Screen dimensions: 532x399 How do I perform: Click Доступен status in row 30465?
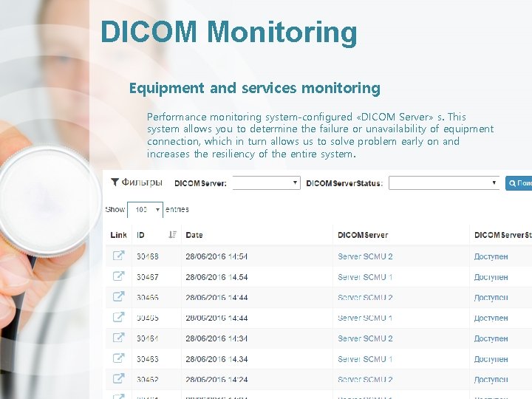tap(491, 318)
